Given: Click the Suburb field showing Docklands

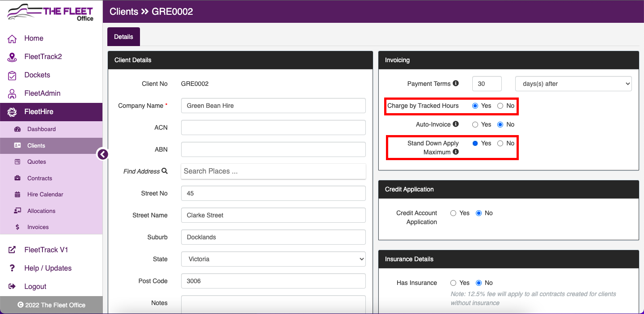Looking at the screenshot, I should point(273,237).
